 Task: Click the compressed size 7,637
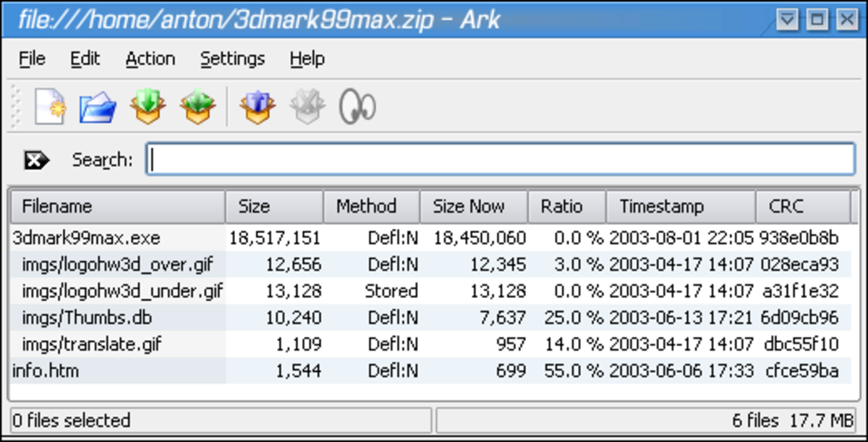[505, 318]
